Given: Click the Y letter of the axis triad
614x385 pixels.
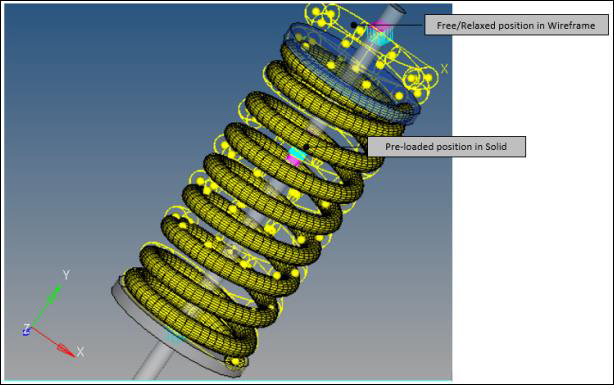Looking at the screenshot, I should click(x=66, y=275).
